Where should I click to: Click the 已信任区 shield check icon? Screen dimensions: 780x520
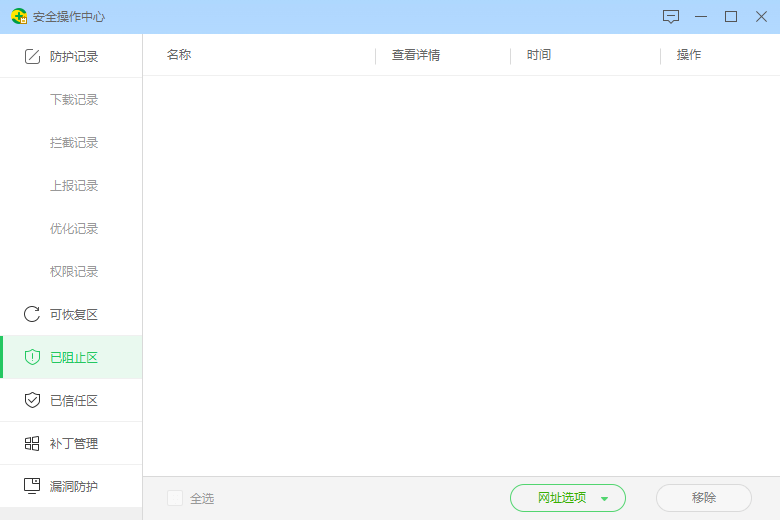pos(32,400)
